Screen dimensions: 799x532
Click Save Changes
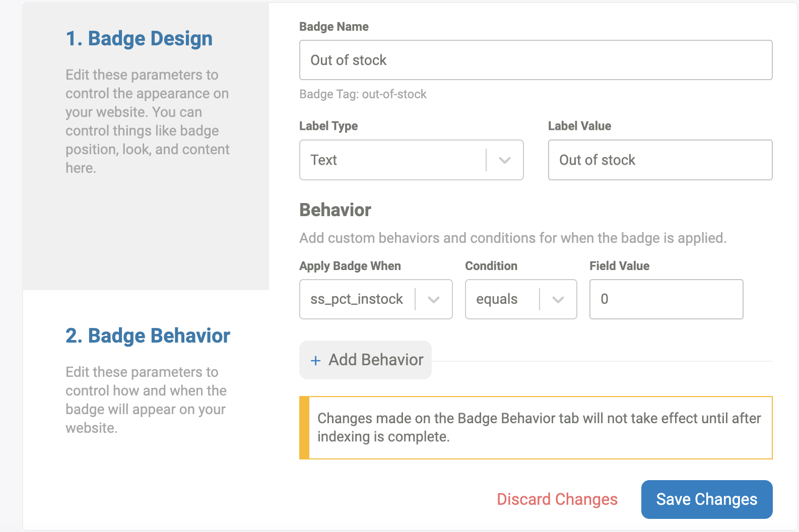point(706,499)
